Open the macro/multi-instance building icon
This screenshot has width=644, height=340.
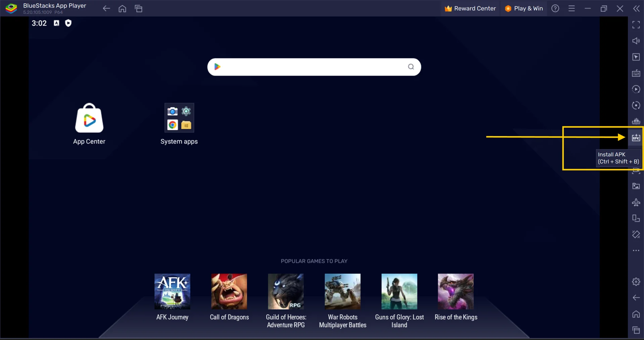point(636,121)
